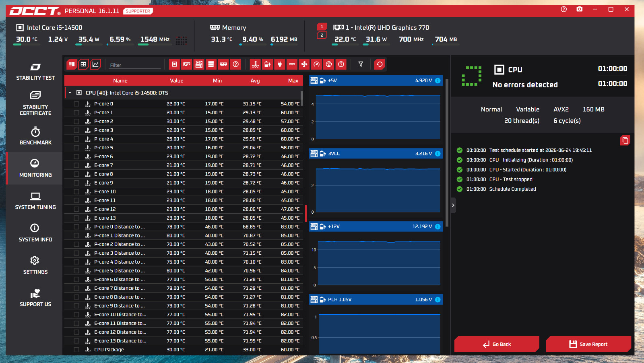Collapse the right panel with the chevron arrow

pyautogui.click(x=453, y=205)
